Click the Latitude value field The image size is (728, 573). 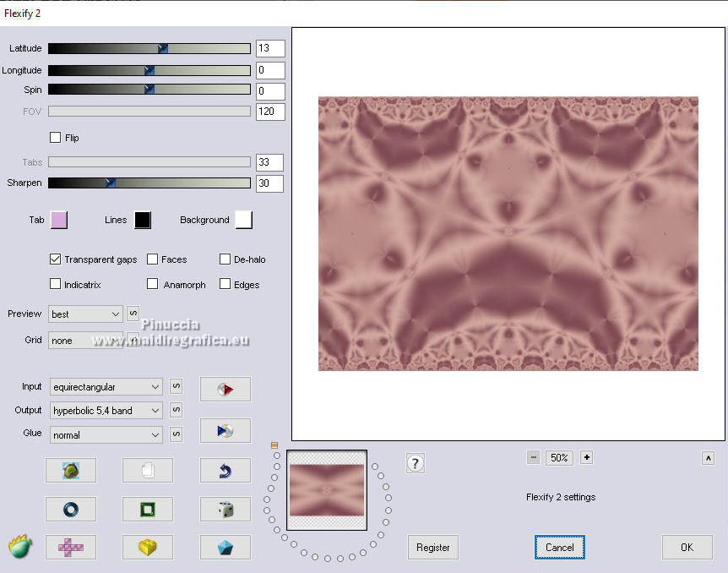pyautogui.click(x=270, y=49)
